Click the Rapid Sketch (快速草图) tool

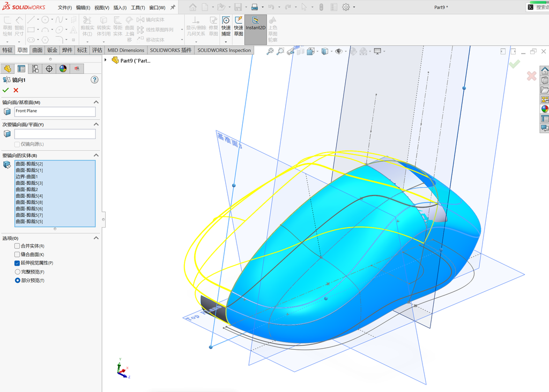point(239,26)
